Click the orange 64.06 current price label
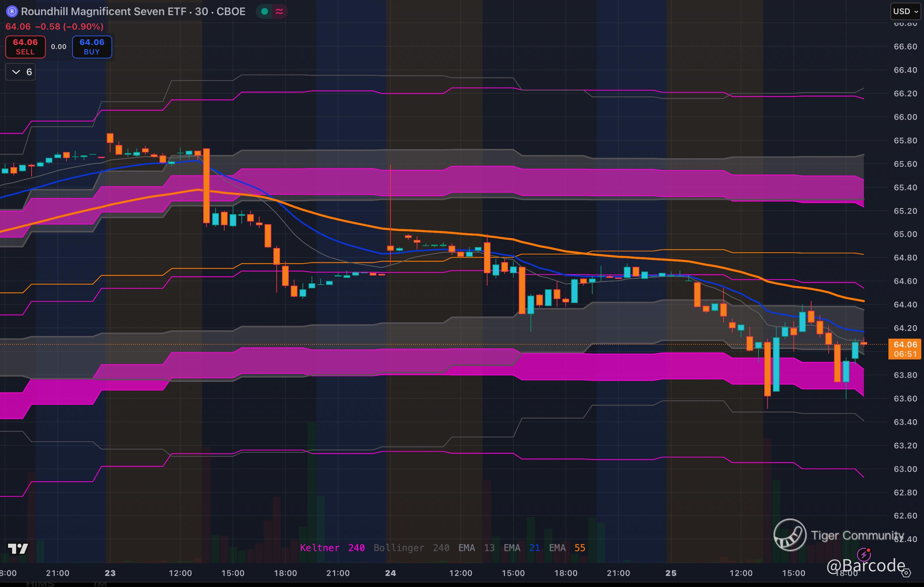The width and height of the screenshot is (924, 587). [x=905, y=345]
